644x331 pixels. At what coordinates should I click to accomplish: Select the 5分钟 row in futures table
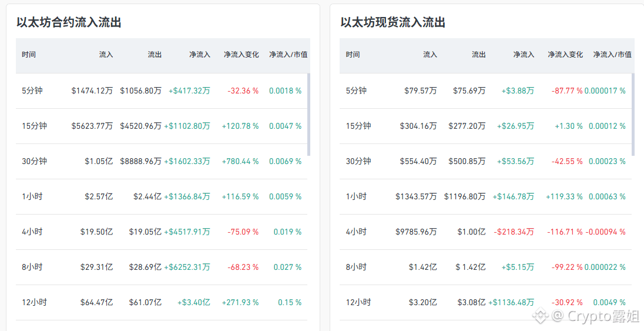coord(162,91)
